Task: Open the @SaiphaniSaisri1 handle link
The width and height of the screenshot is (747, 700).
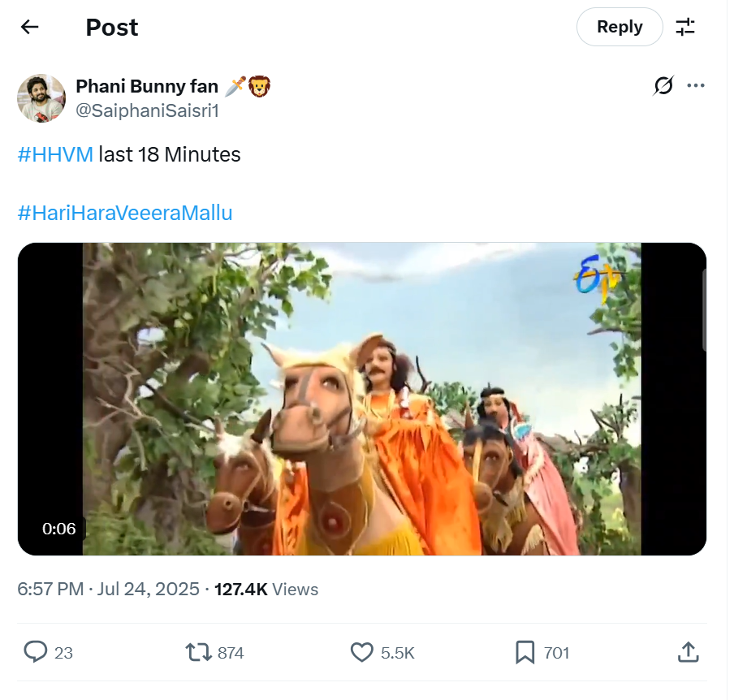Action: tap(147, 111)
